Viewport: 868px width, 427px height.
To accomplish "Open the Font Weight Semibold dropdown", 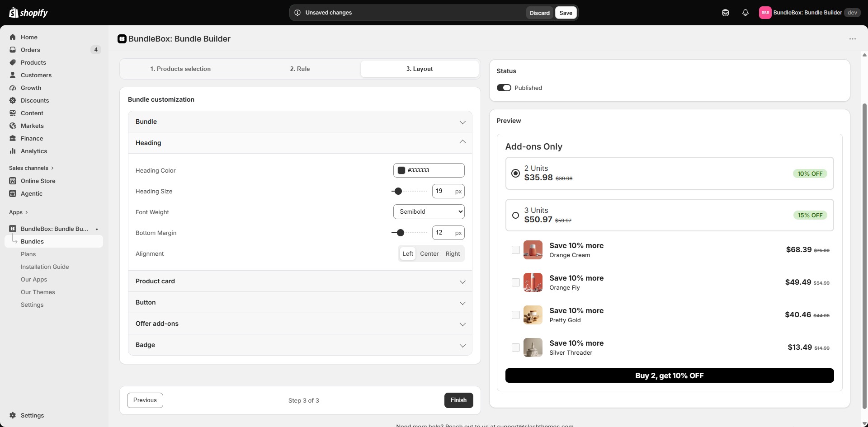I will coord(429,211).
